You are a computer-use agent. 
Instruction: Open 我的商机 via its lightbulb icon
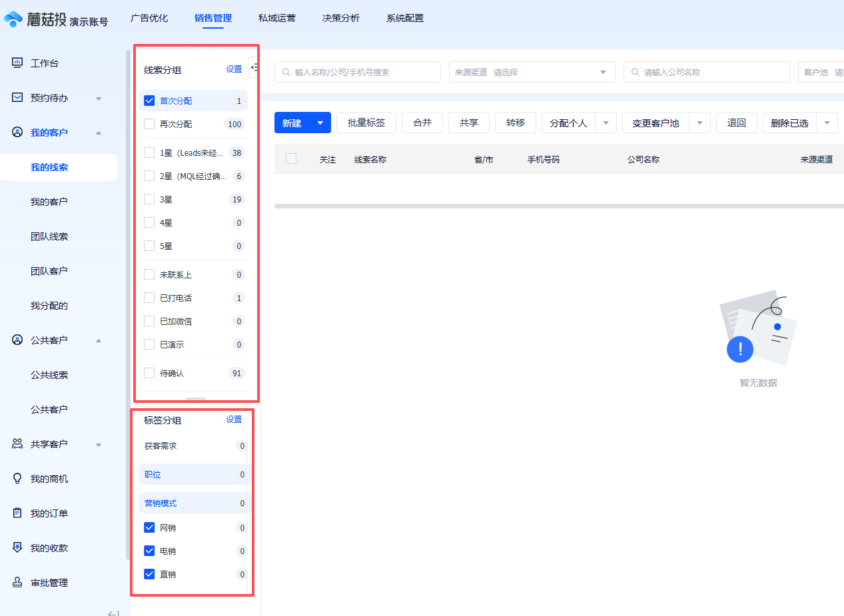(x=17, y=478)
